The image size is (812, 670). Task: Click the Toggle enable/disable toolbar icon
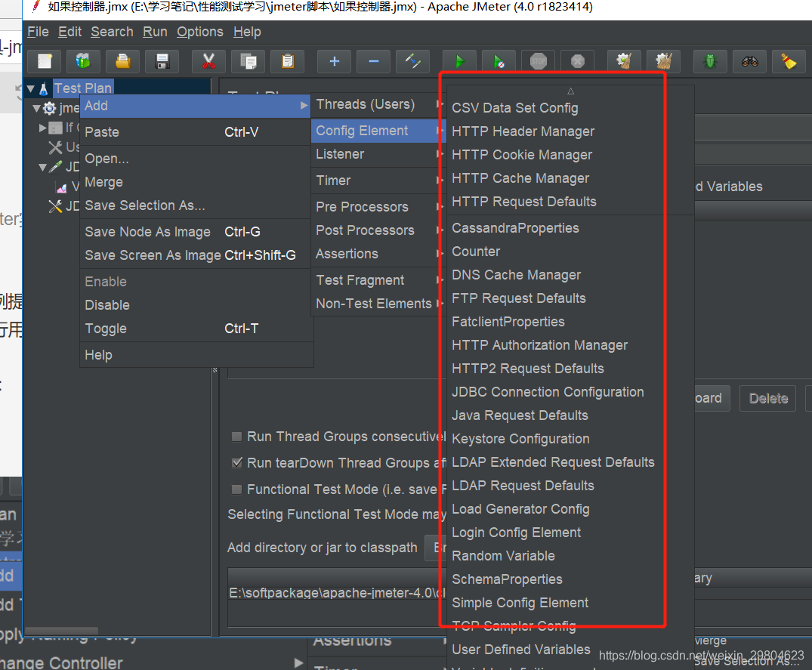[412, 62]
